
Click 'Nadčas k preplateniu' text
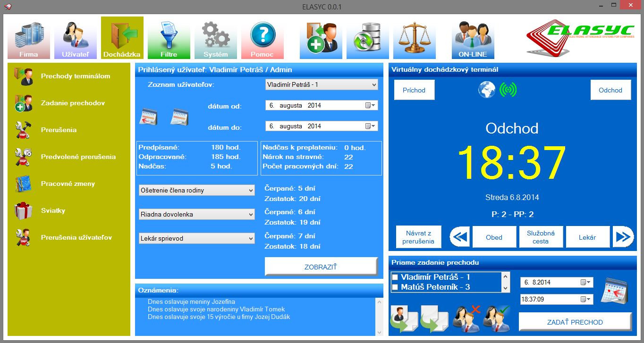click(x=300, y=148)
